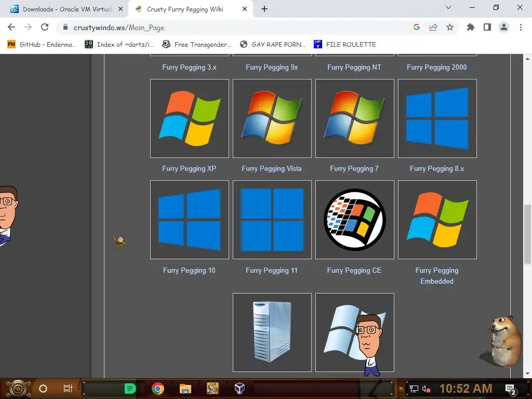
Task: Open a new browser tab
Action: pyautogui.click(x=264, y=9)
